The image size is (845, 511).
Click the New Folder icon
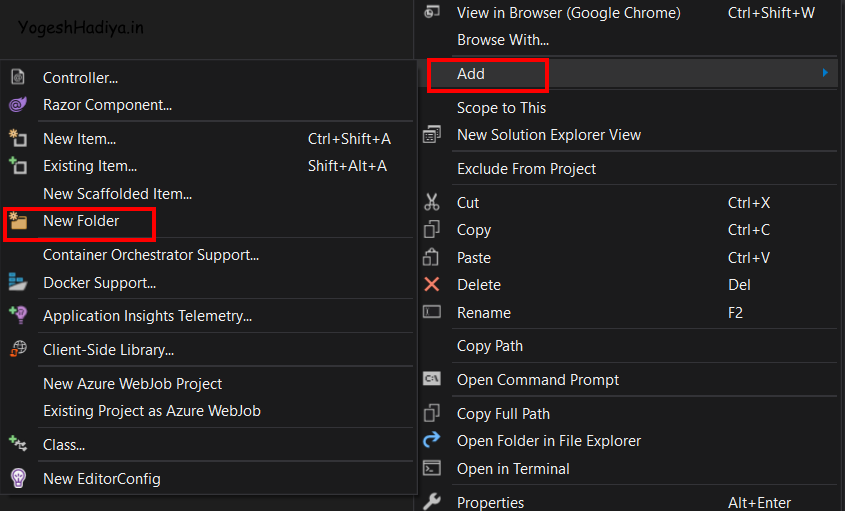[18, 221]
